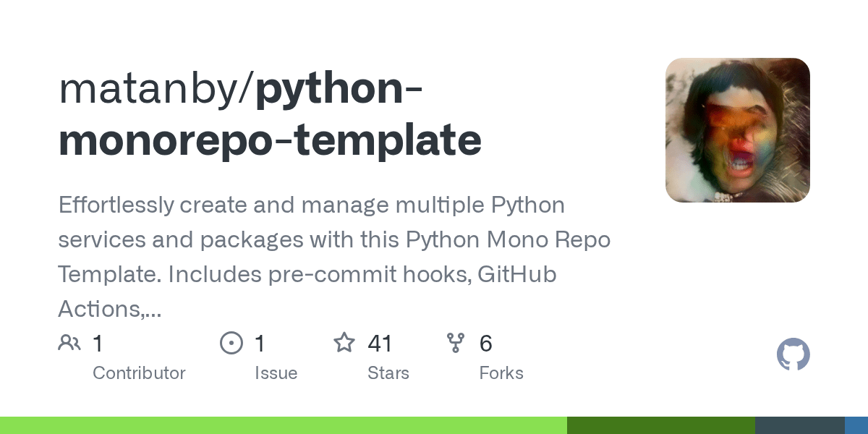Screen dimensions: 868x434
Task: Click the 41 stars count
Action: (380, 344)
